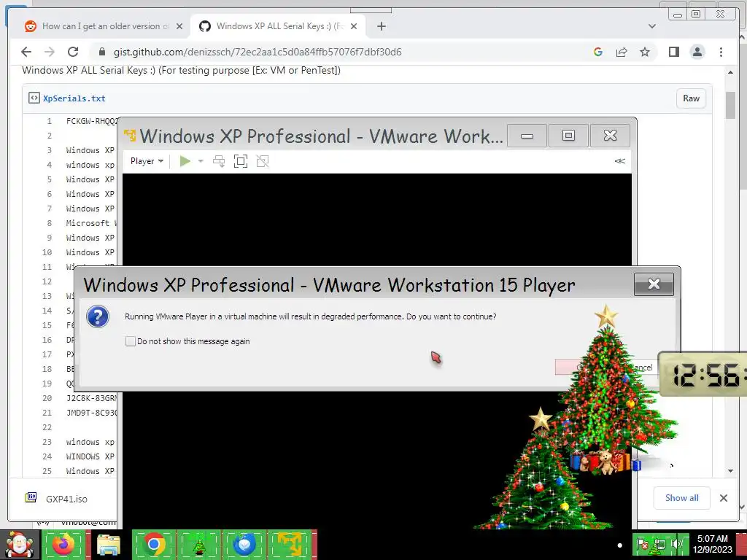
Task: Click the VMware icon in Player title bar
Action: tap(130, 136)
